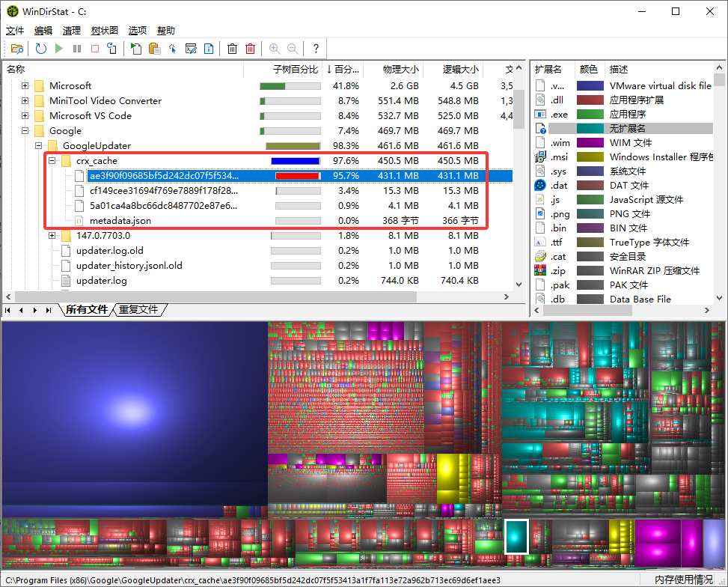Click the open/select drives folder icon

tap(17, 49)
